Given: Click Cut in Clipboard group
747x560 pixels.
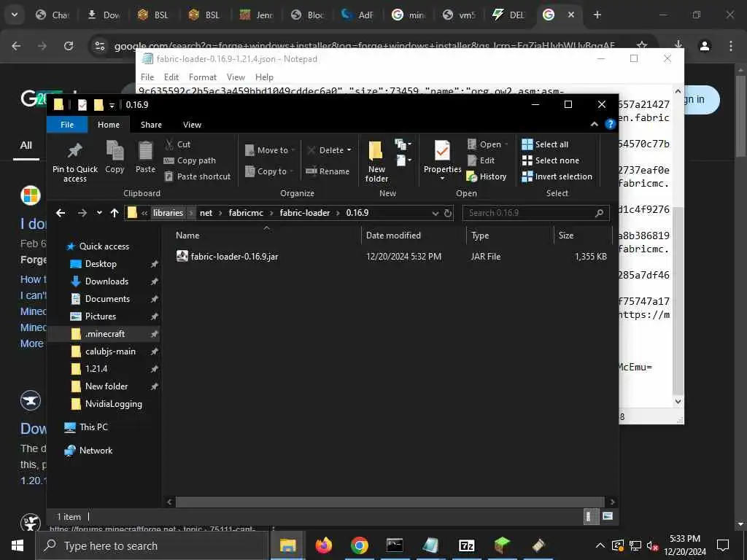Looking at the screenshot, I should point(177,144).
